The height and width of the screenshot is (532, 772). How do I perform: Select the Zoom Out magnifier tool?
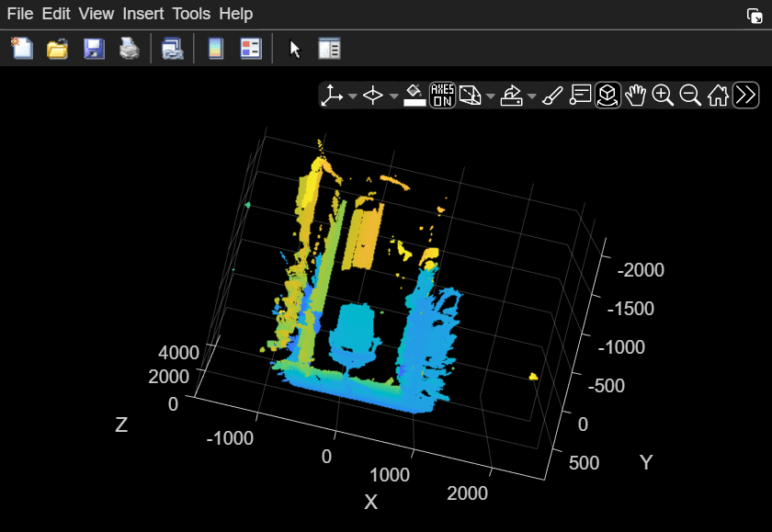(x=690, y=95)
